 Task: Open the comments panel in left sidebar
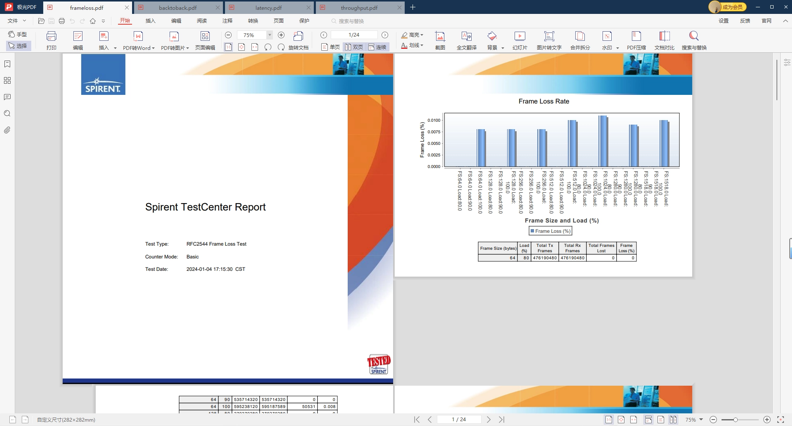(7, 97)
